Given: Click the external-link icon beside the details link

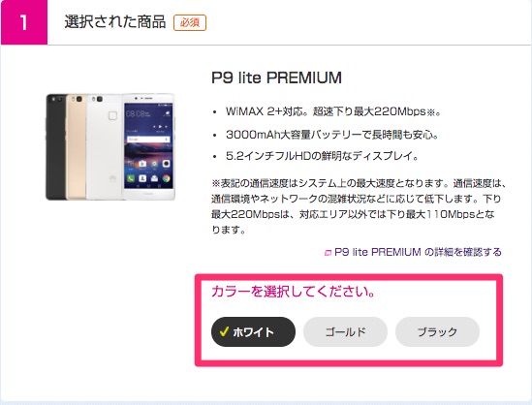Looking at the screenshot, I should 328,253.
